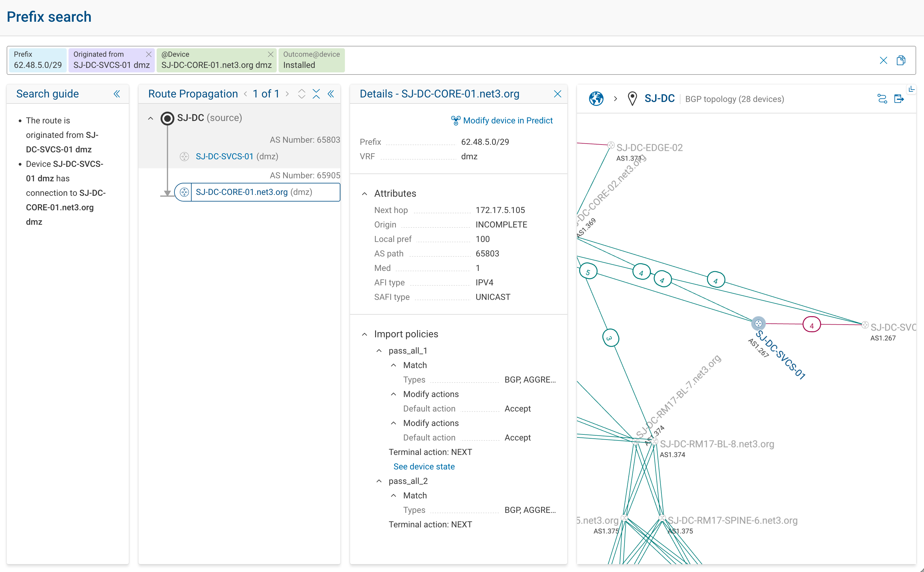The width and height of the screenshot is (924, 572).
Task: Close the Details panel
Action: (557, 94)
